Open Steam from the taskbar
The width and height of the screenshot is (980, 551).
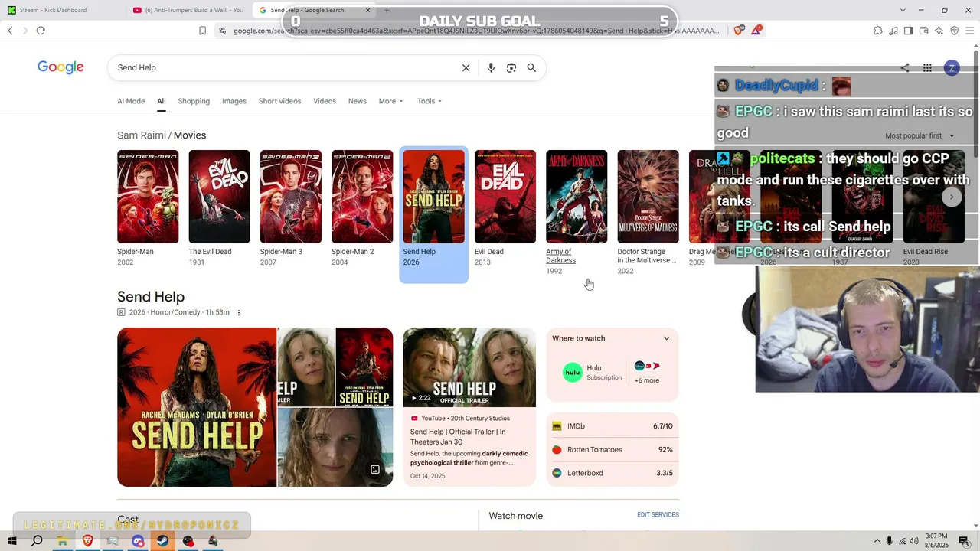pyautogui.click(x=163, y=541)
